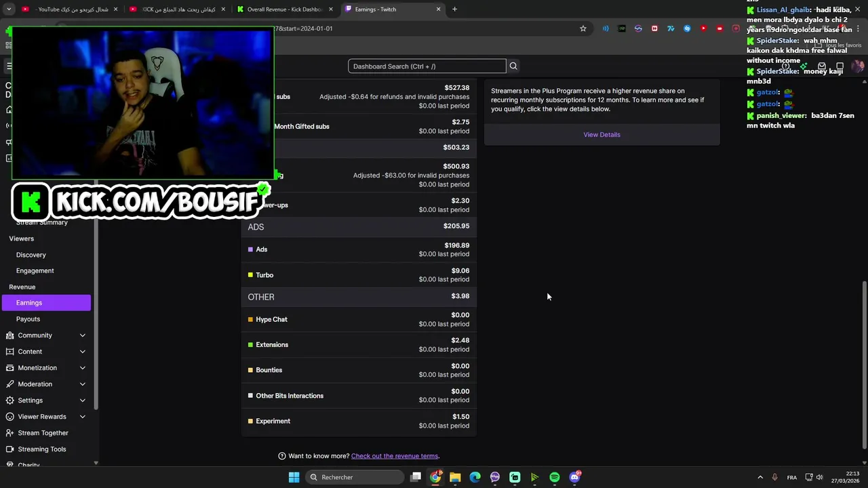Click the Bounties row label
Image resolution: width=868 pixels, height=488 pixels.
(269, 370)
